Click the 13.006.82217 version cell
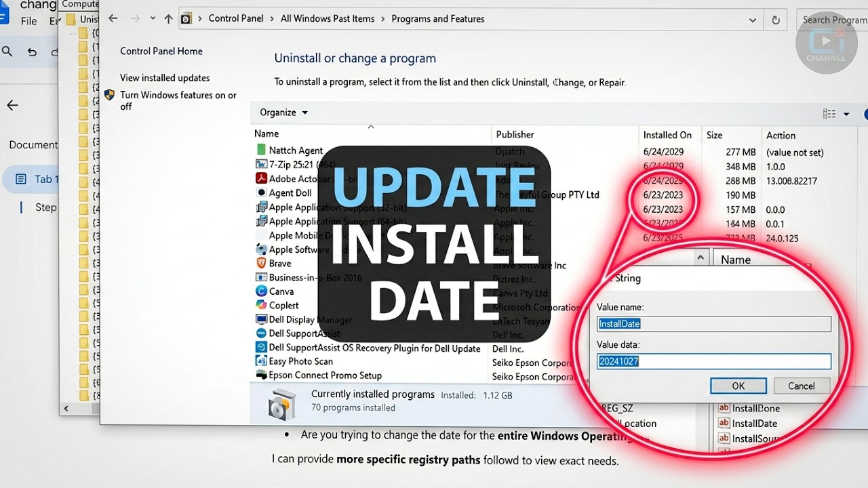868x488 pixels. pyautogui.click(x=791, y=181)
